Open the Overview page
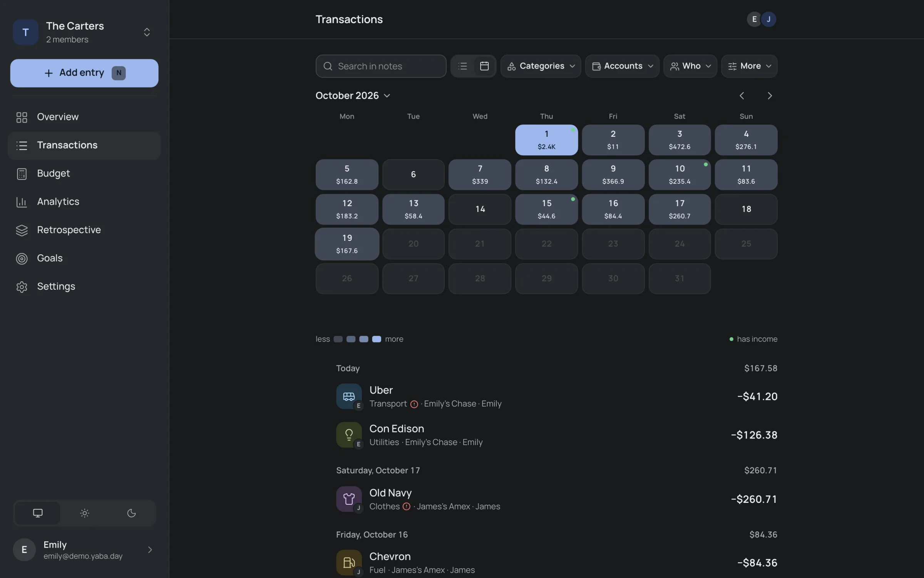Image resolution: width=924 pixels, height=578 pixels. tap(84, 117)
